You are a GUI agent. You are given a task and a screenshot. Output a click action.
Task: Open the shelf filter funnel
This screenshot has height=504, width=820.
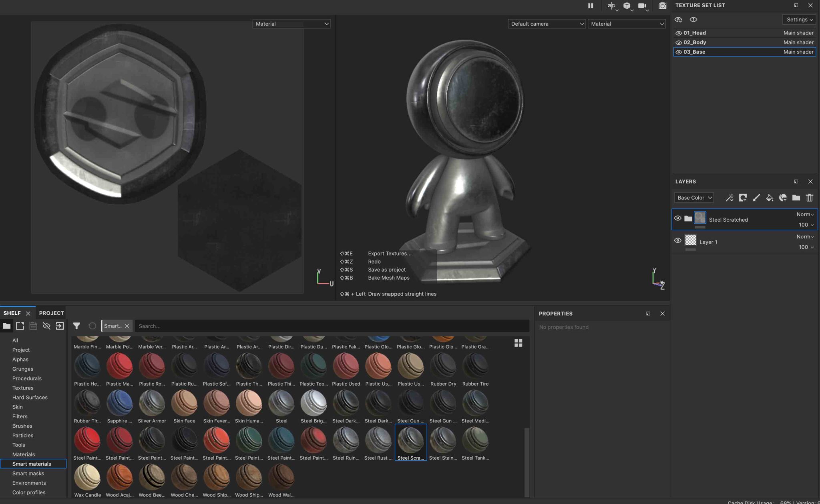(x=76, y=326)
